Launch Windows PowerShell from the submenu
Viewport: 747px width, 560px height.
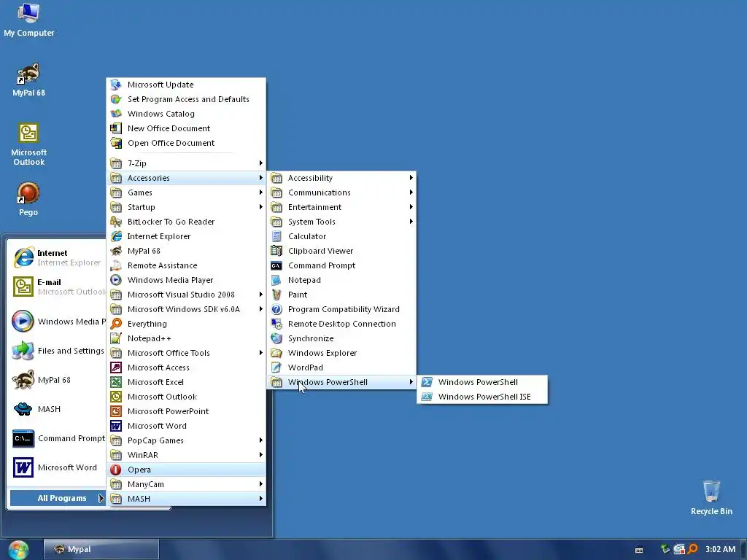[482, 382]
